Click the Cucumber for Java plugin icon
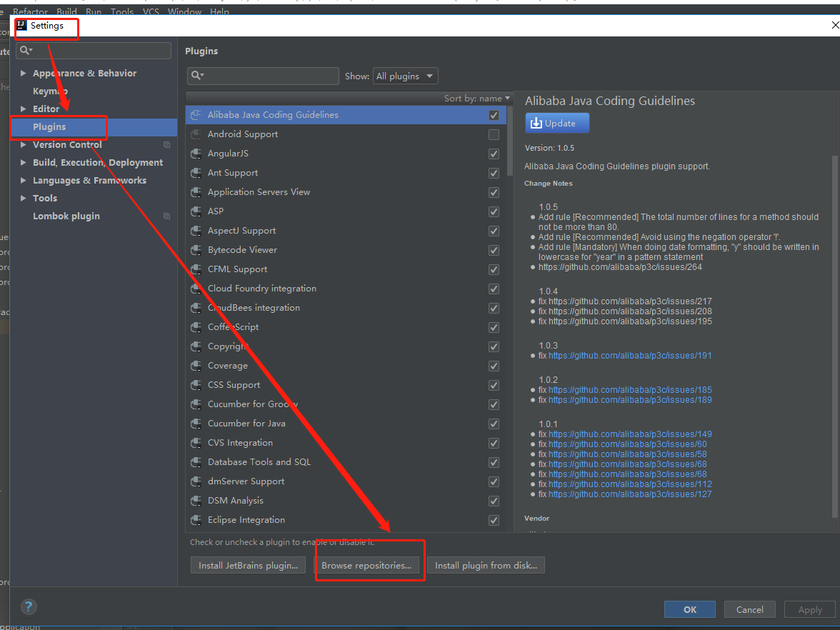840x630 pixels. pyautogui.click(x=196, y=423)
